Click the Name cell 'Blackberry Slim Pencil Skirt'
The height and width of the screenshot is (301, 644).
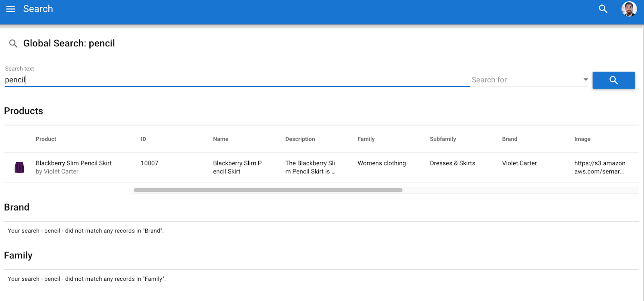237,167
